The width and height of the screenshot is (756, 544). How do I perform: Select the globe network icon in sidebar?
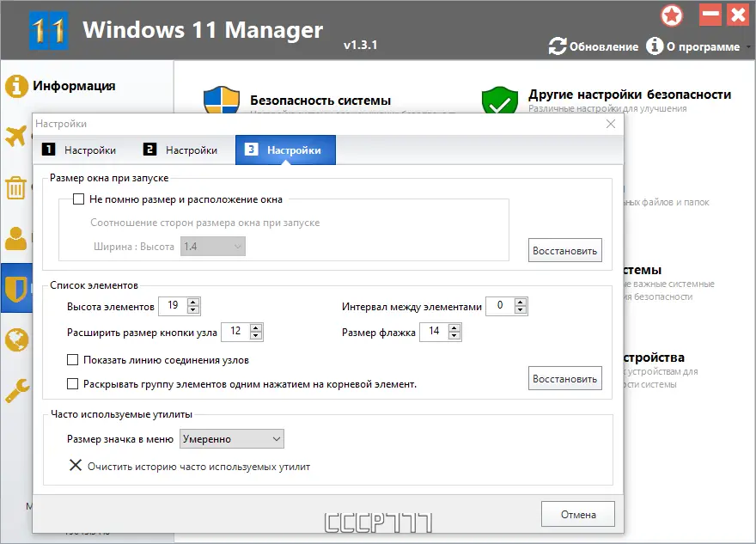coord(15,338)
